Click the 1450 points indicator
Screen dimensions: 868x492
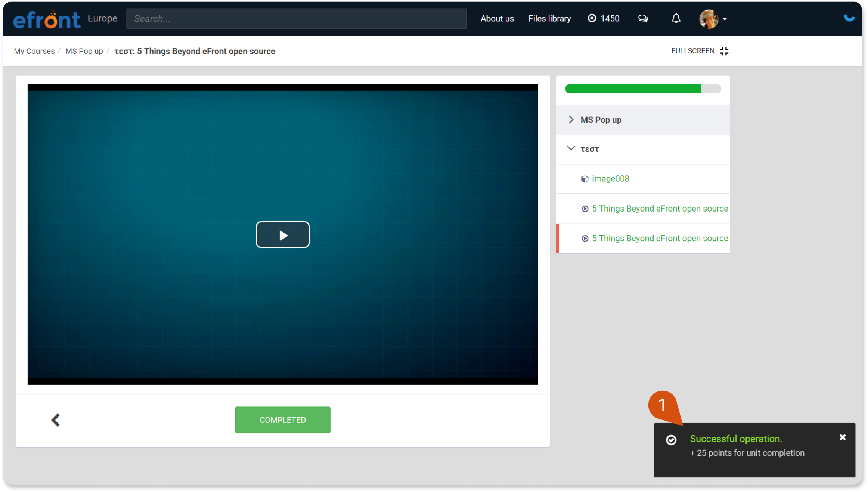[604, 18]
